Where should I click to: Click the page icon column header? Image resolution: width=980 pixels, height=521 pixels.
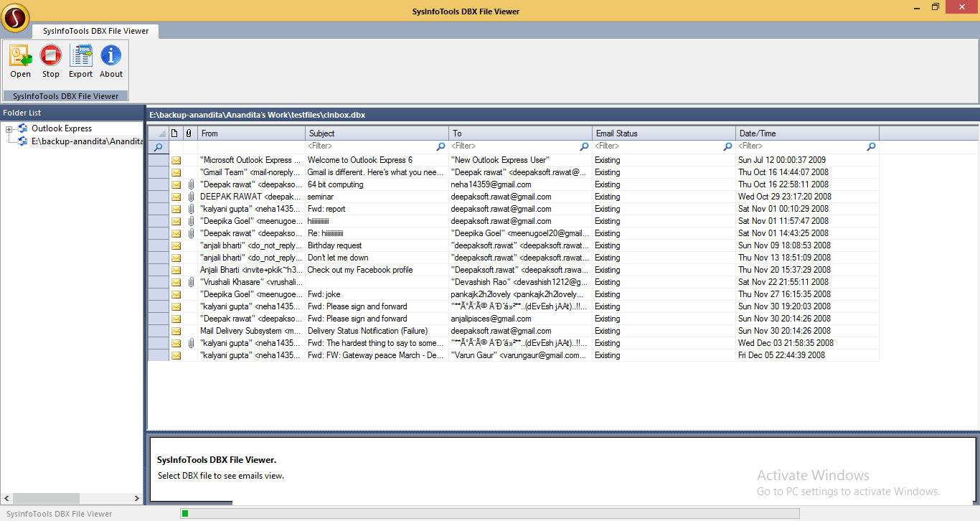point(175,133)
